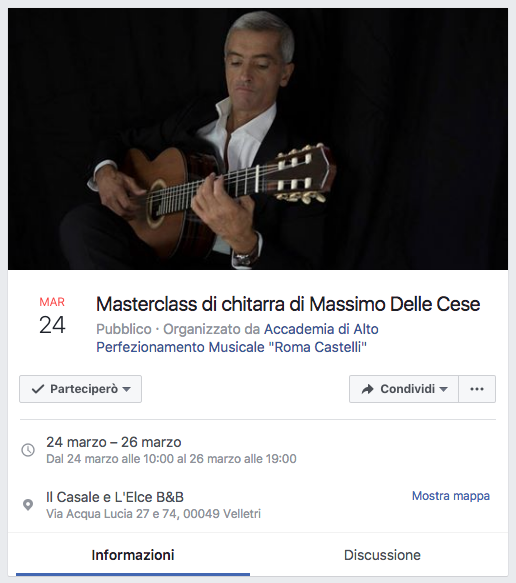Open Il Casale e L'Elce B&B venue

click(x=115, y=497)
